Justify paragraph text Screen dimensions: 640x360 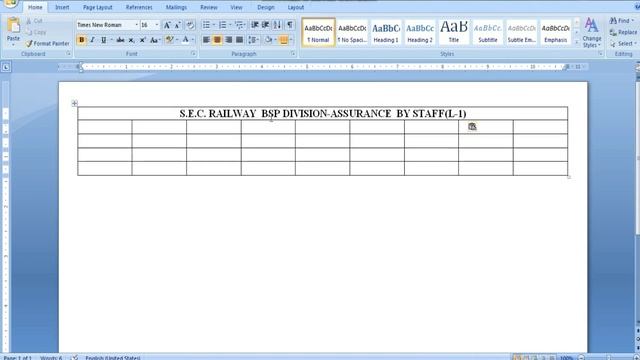click(240, 40)
